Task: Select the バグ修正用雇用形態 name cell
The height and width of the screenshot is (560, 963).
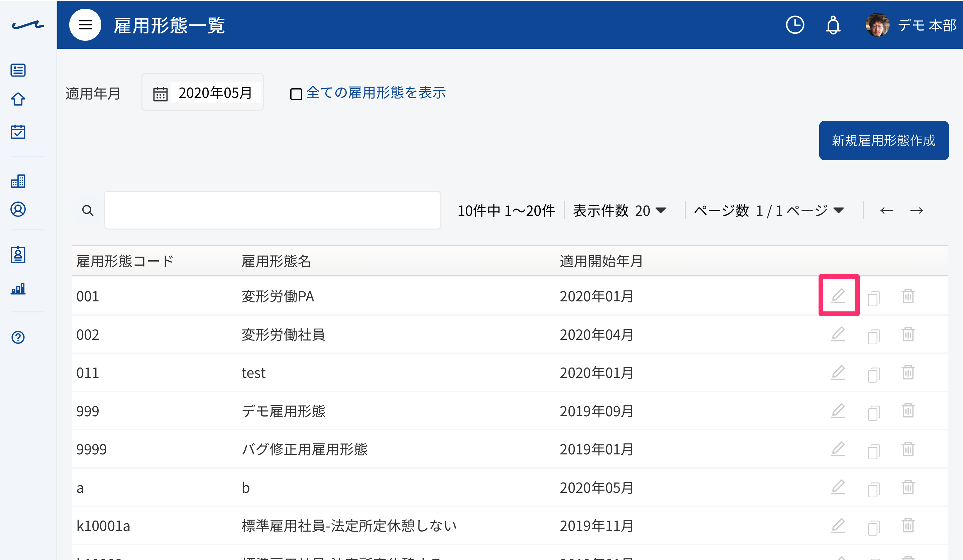Action: [x=304, y=449]
